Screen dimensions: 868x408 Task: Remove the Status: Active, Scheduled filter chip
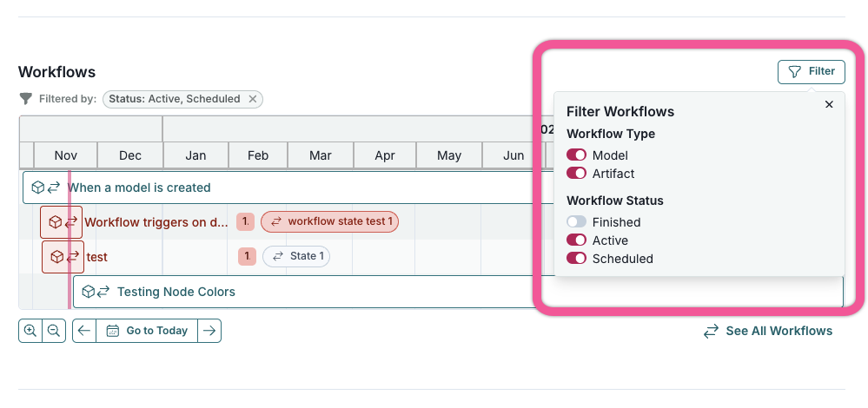[253, 99]
